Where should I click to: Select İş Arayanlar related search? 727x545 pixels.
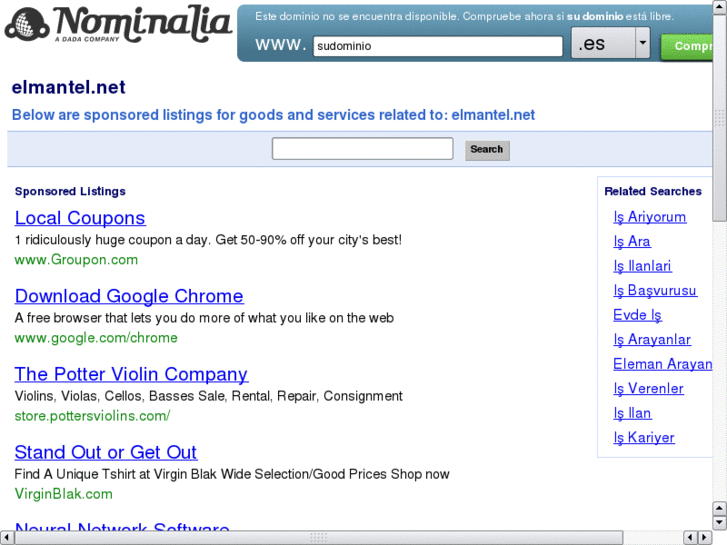point(652,340)
